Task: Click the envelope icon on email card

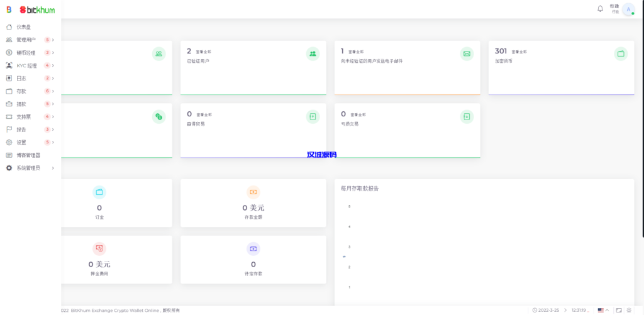Action: coord(467,54)
